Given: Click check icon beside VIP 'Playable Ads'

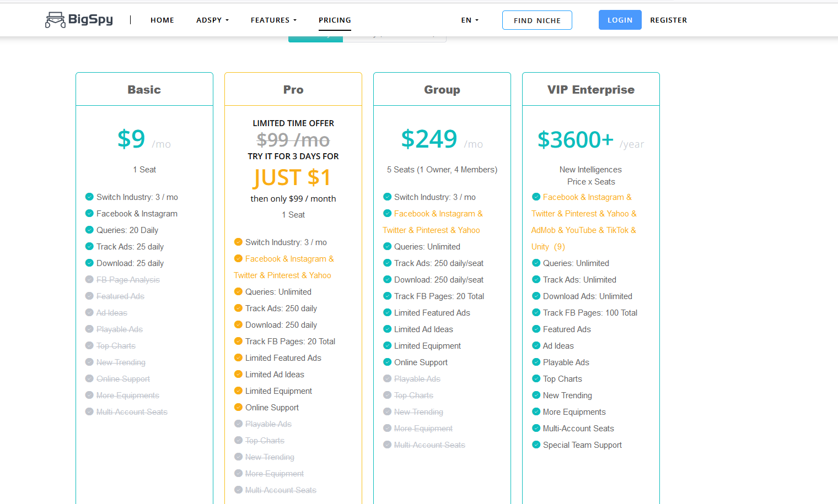Looking at the screenshot, I should tap(536, 362).
